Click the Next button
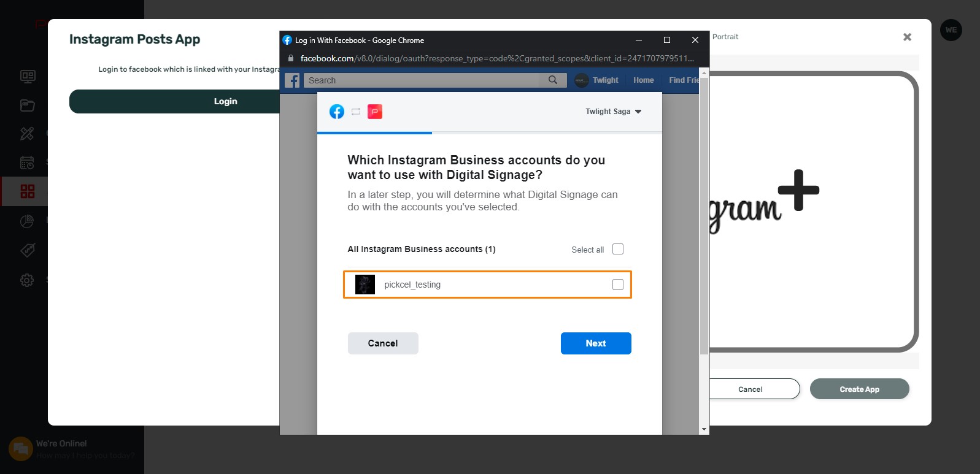Screen dimensions: 980x474 coord(596,343)
